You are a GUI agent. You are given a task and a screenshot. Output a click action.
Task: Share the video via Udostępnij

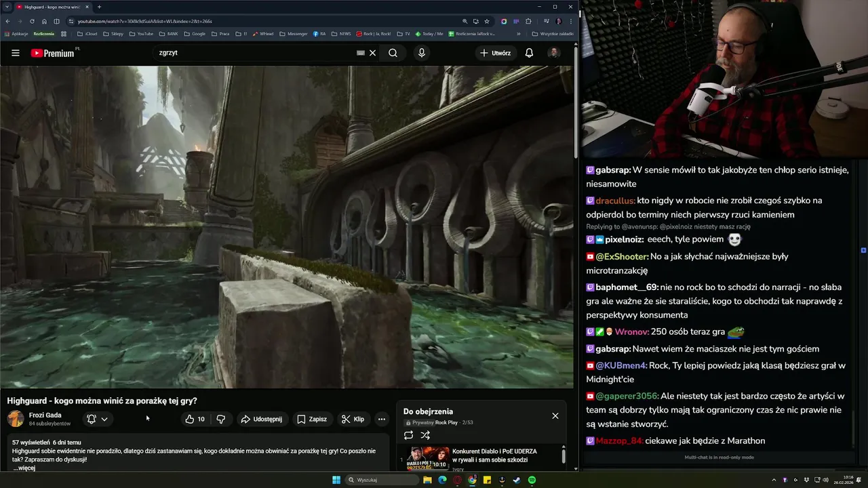click(262, 419)
